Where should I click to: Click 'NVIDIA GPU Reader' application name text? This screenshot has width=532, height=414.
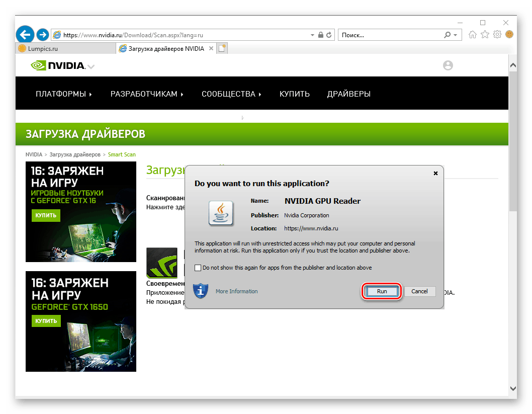tap(322, 201)
